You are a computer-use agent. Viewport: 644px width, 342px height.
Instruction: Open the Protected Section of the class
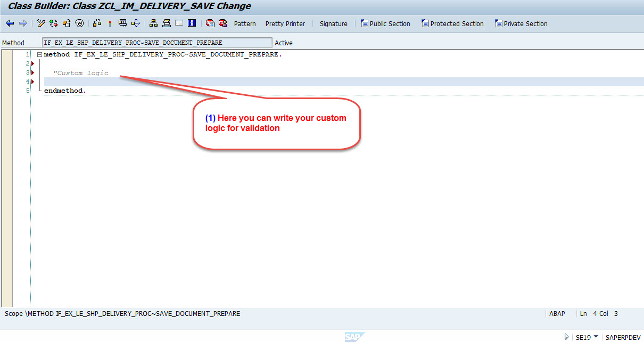tap(452, 23)
